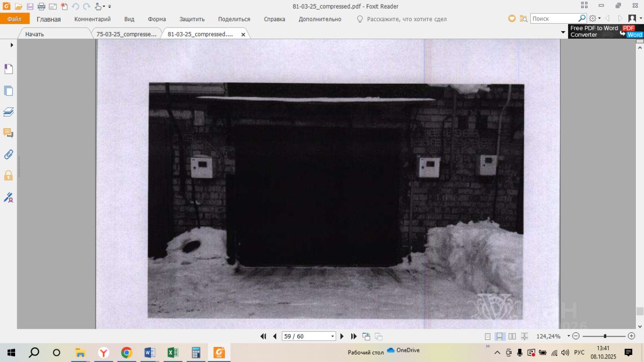Click the Print icon in quick toolbar
The height and width of the screenshot is (362, 644).
[41, 7]
